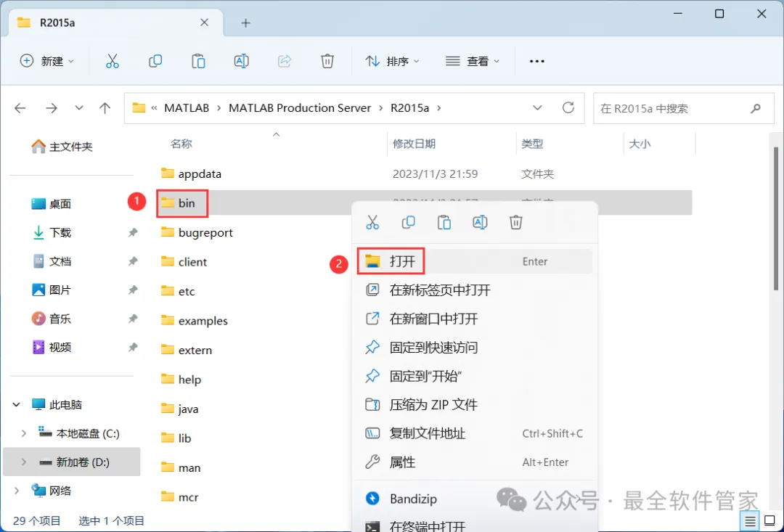Select 在新窗口中打开 menu entry
The height and width of the screenshot is (532, 784).
475,319
